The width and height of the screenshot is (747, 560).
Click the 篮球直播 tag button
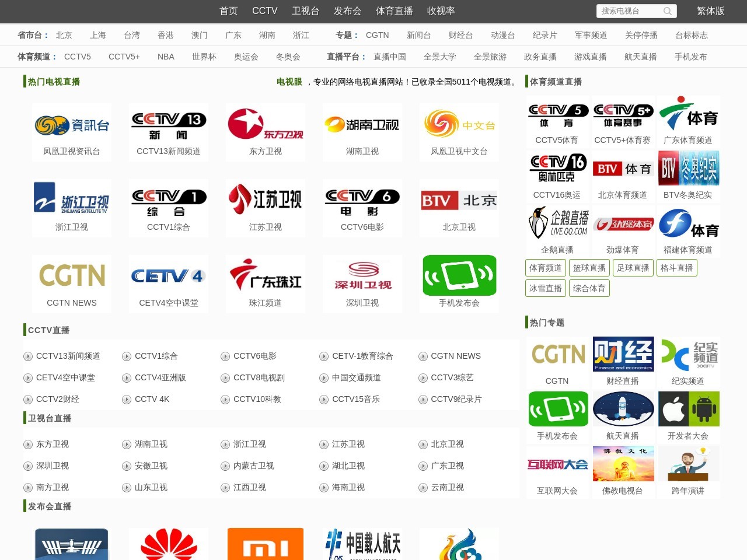click(x=589, y=268)
